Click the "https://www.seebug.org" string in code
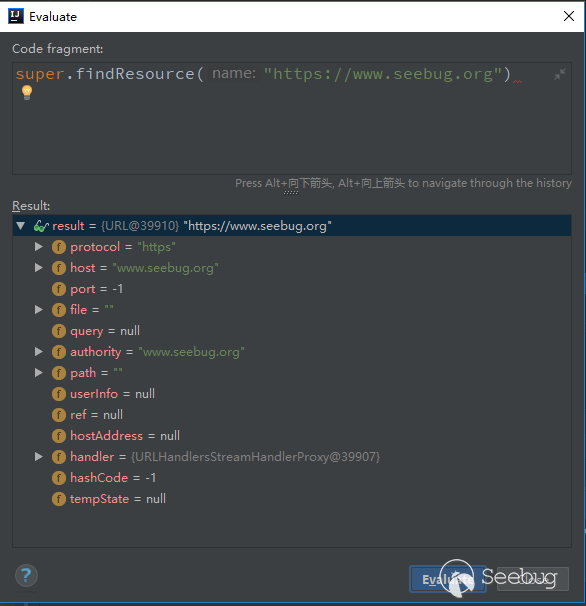The image size is (586, 606). (x=383, y=74)
